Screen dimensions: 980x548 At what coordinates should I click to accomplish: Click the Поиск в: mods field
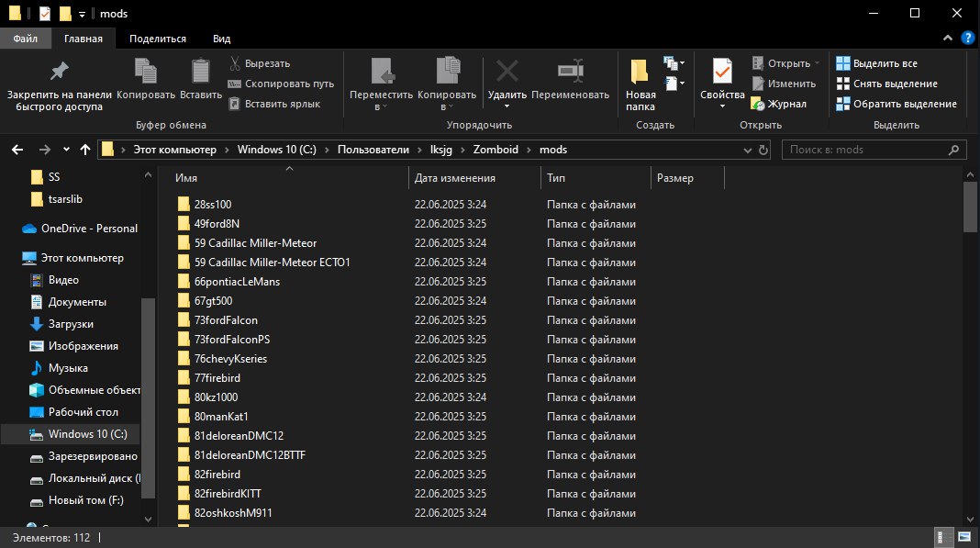pos(874,150)
